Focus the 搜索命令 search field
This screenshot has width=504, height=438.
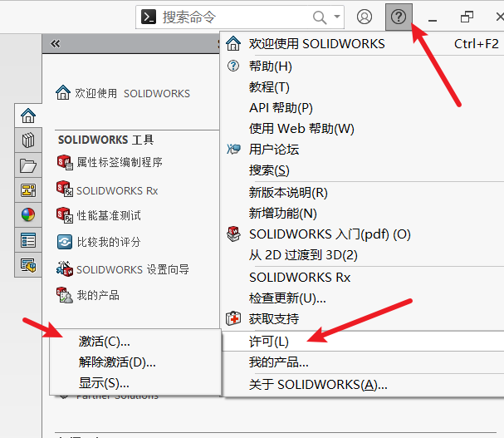[x=240, y=17]
